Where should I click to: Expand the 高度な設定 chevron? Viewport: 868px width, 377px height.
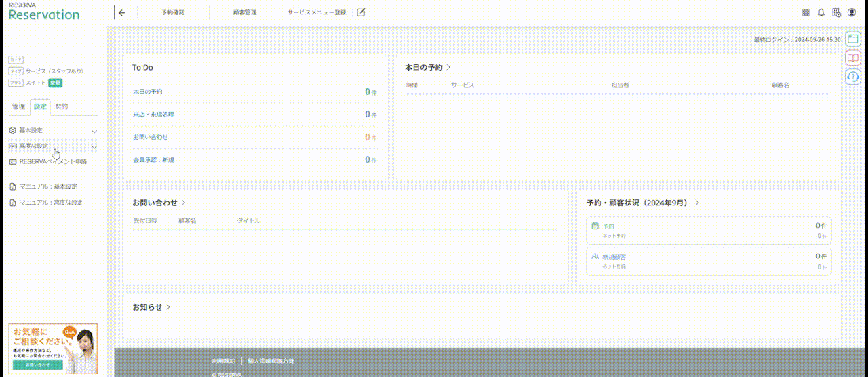[94, 146]
